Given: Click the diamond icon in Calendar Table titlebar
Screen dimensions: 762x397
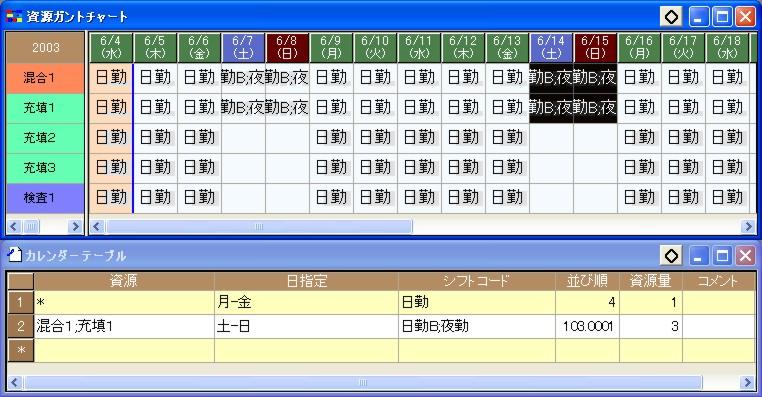Looking at the screenshot, I should point(671,255).
